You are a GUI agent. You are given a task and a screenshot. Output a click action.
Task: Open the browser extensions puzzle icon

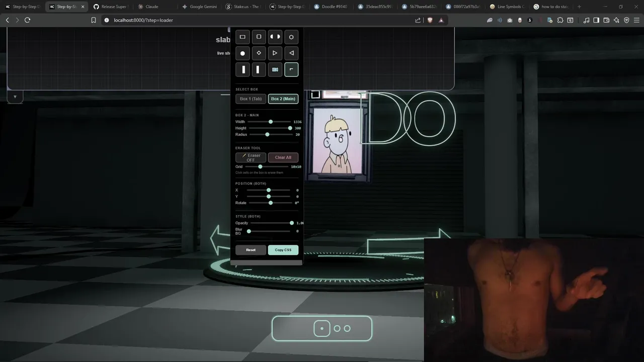[x=560, y=20]
